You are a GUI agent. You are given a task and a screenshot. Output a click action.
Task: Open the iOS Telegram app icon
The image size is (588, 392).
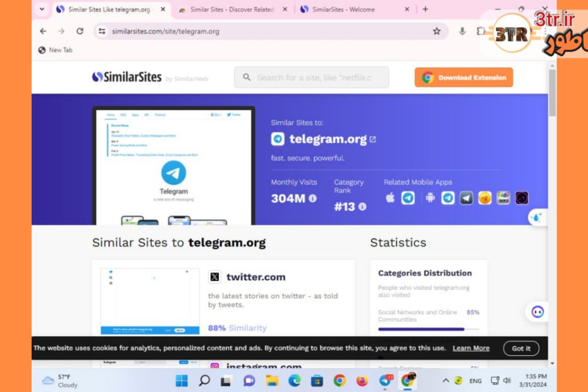[408, 198]
